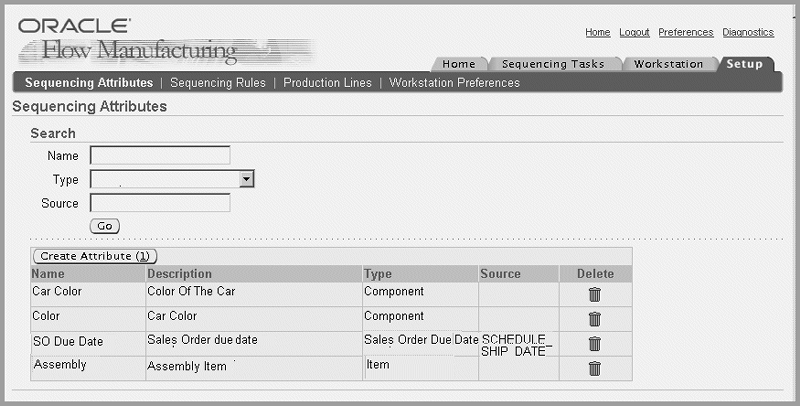Open Sequencing Rules subtab
800x406 pixels.
218,83
